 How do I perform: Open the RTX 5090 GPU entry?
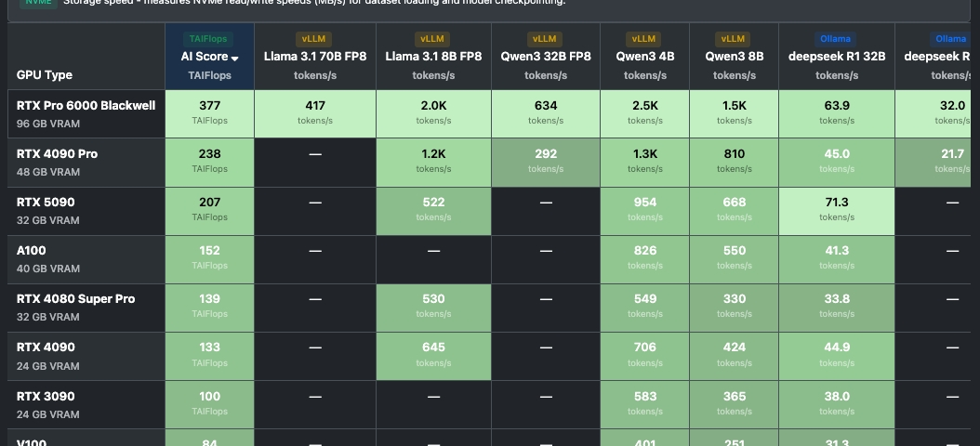coord(46,203)
